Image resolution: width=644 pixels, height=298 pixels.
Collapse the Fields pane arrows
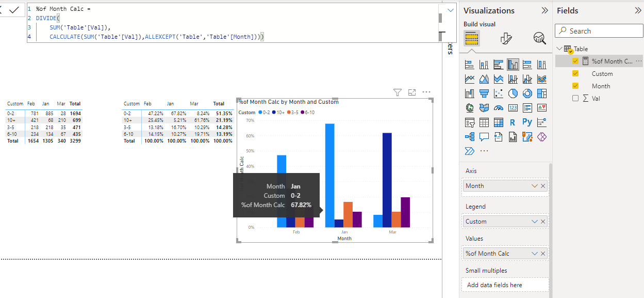click(637, 10)
